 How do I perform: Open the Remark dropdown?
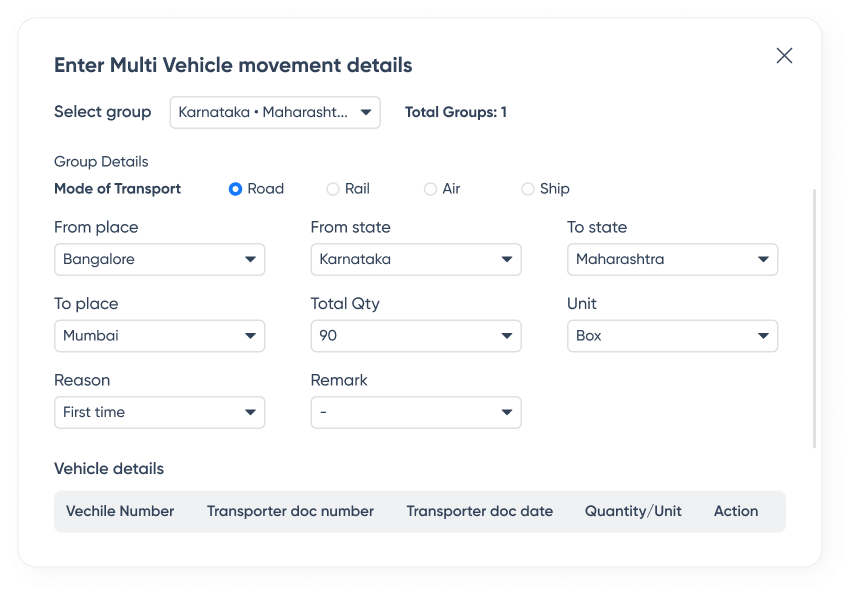pos(415,412)
